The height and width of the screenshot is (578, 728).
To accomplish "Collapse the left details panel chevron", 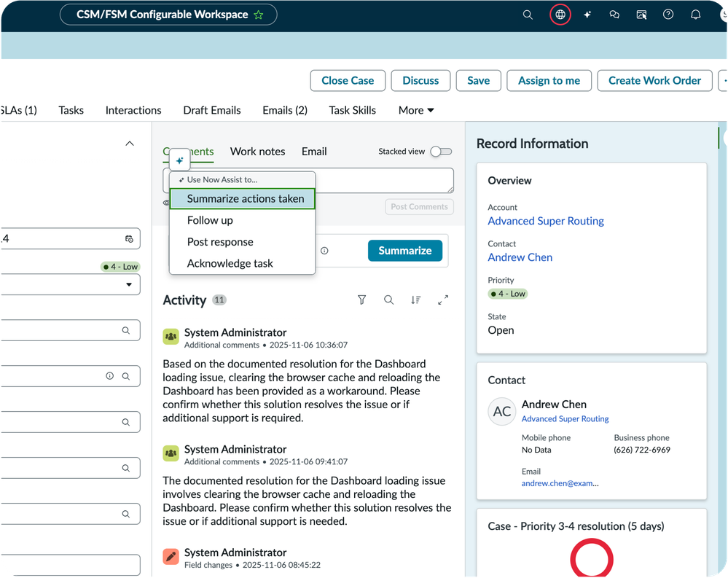I will pyautogui.click(x=130, y=143).
